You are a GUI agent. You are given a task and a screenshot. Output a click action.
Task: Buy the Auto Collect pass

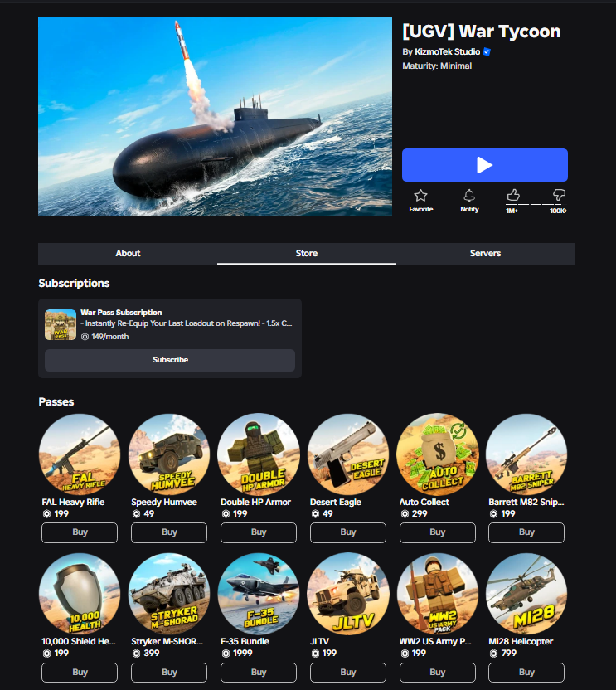point(438,532)
